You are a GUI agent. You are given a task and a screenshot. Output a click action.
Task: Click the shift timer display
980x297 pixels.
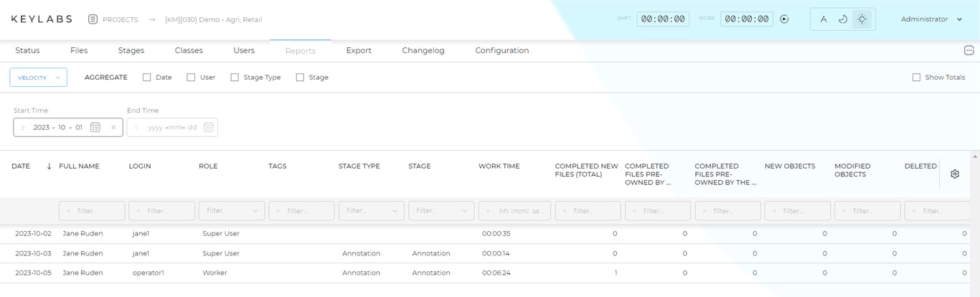click(x=663, y=19)
